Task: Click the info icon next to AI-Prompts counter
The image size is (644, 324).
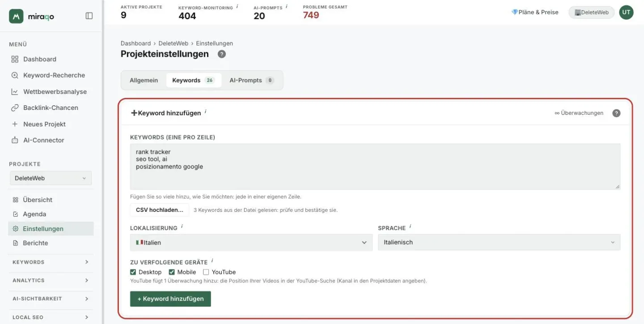Action: [x=286, y=7]
